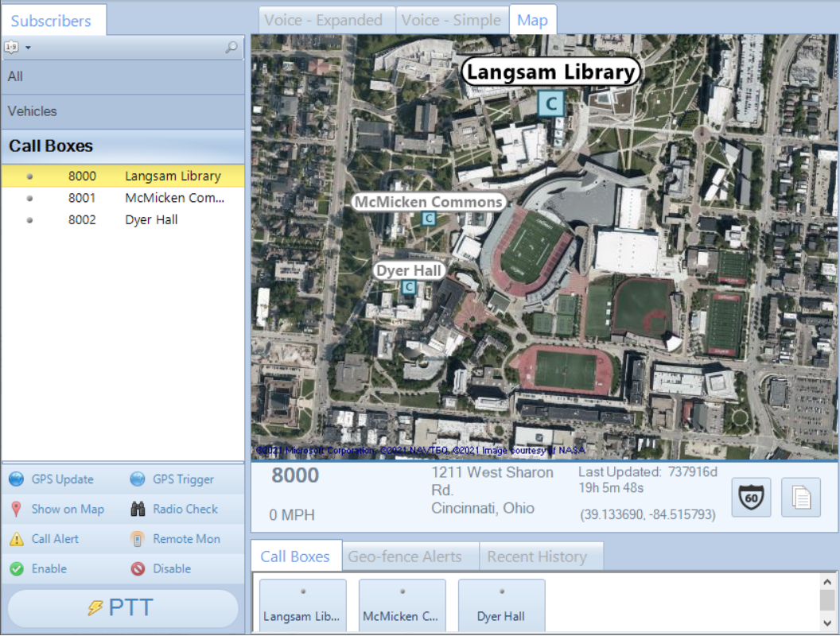Image resolution: width=840 pixels, height=636 pixels.
Task: Click the search magnifier in the subscriber filter
Action: (x=231, y=47)
